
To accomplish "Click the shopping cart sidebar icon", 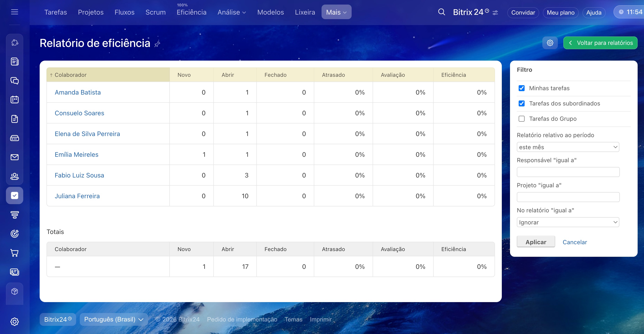I will click(x=15, y=253).
